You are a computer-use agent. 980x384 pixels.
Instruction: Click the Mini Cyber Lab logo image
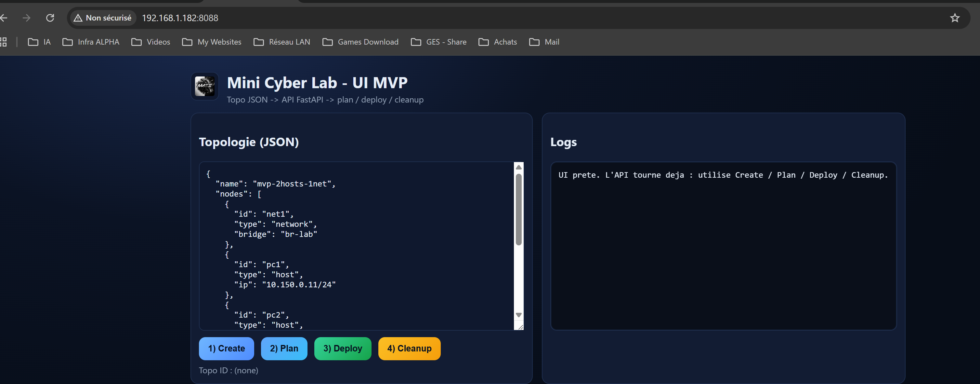[x=205, y=86]
